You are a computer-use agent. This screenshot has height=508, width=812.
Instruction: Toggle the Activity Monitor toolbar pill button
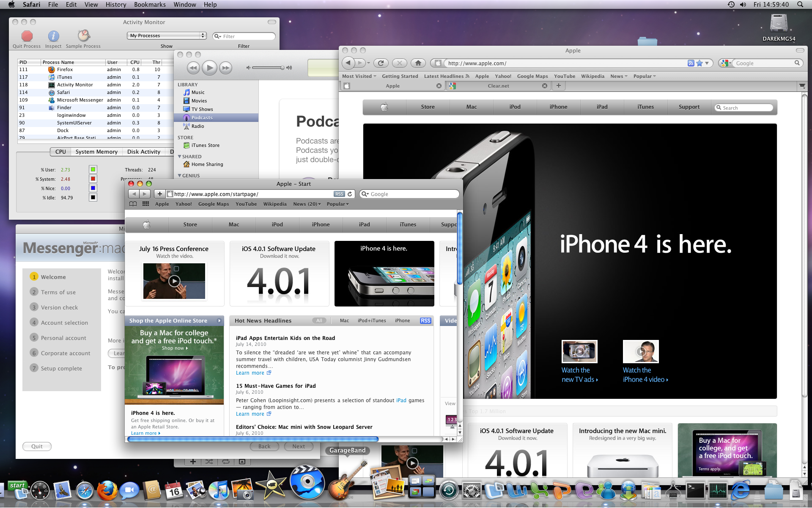click(272, 22)
